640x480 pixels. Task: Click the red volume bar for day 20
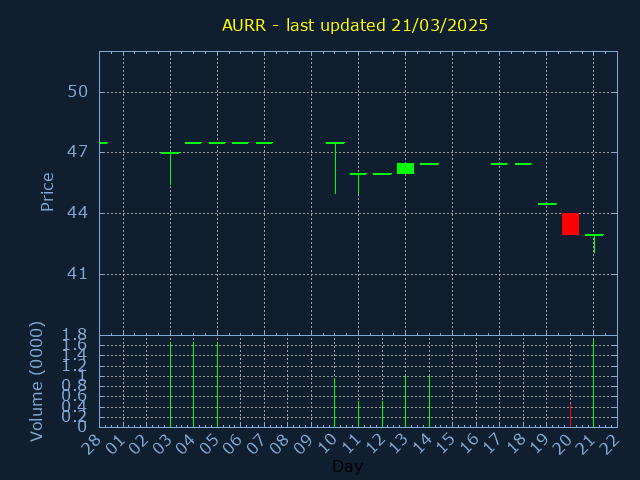click(x=570, y=415)
